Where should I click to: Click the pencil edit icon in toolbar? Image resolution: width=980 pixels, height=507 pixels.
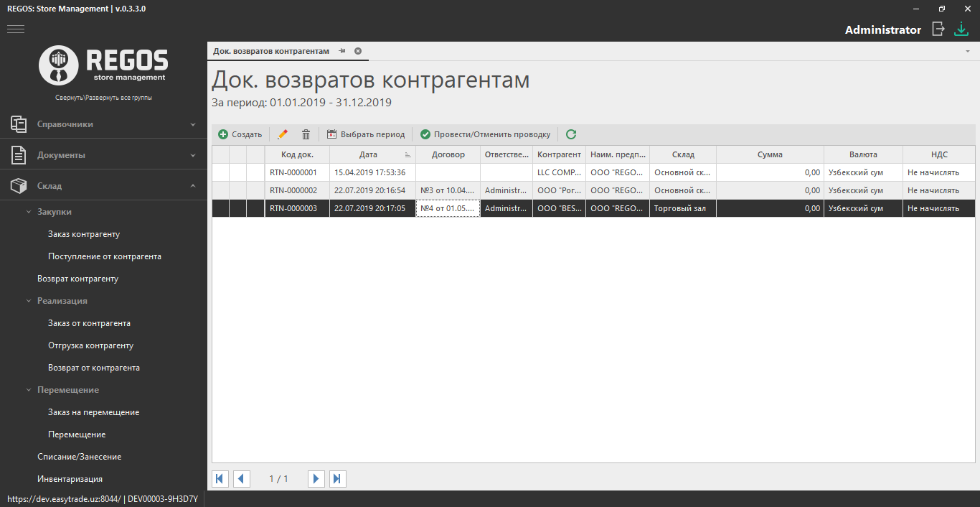[x=283, y=134]
